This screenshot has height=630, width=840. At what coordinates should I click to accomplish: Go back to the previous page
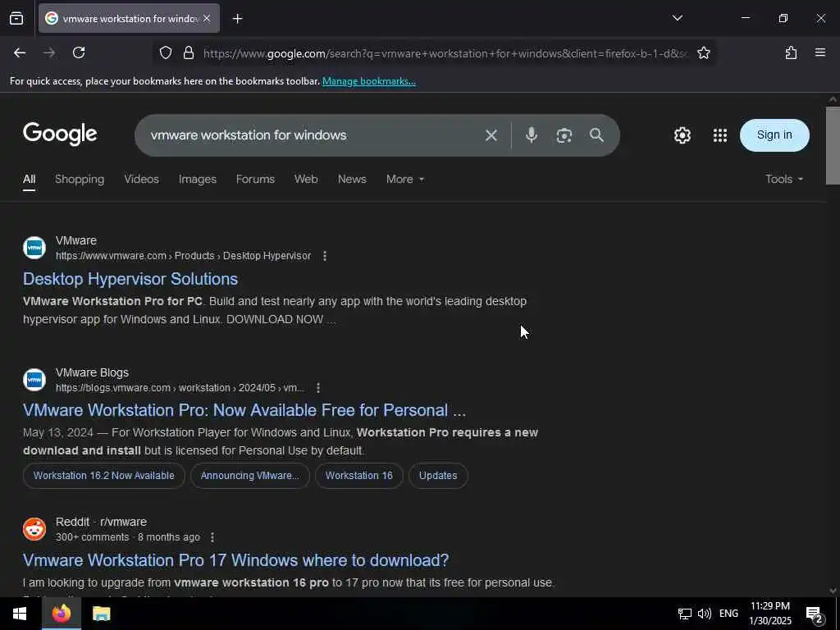(20, 53)
